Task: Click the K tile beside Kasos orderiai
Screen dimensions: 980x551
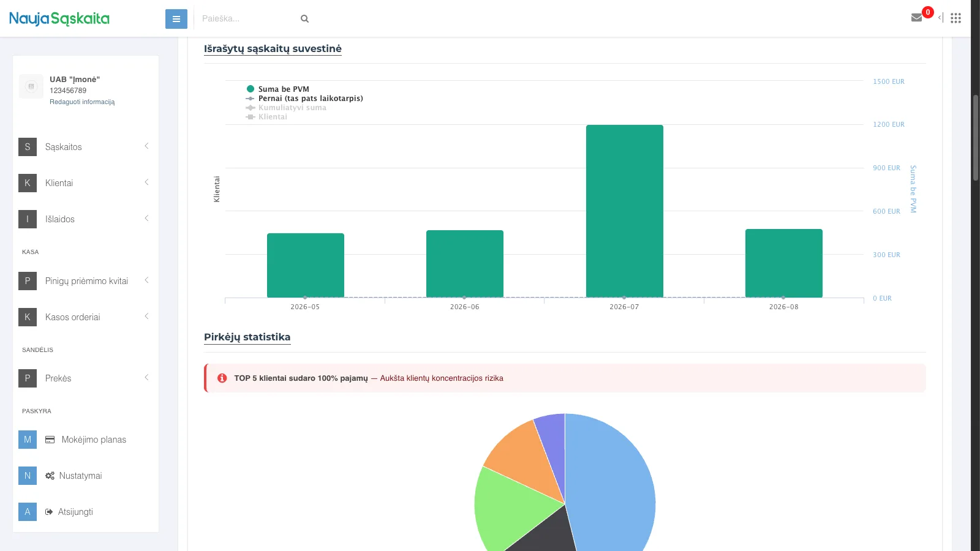Action: coord(28,317)
